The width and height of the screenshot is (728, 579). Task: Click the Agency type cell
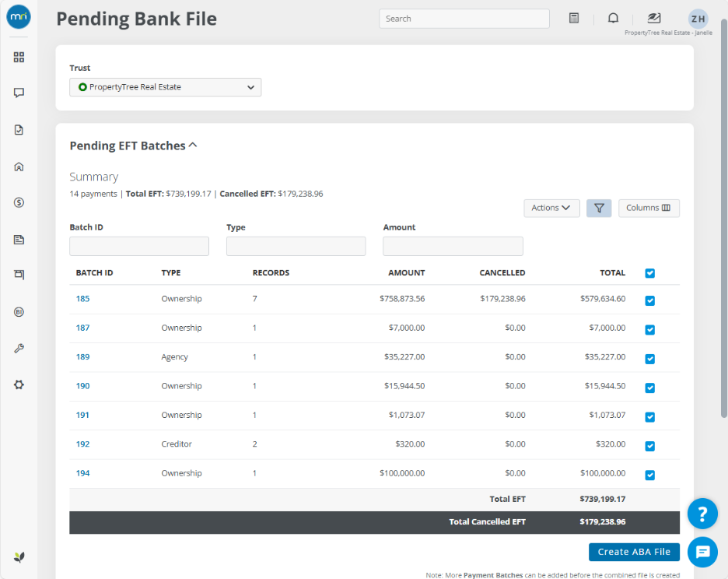tap(174, 357)
